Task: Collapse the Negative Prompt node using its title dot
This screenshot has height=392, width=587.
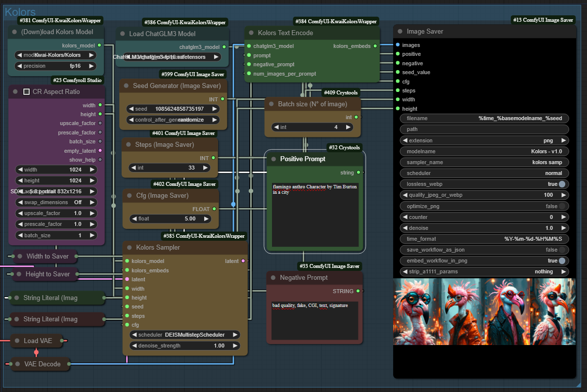Action: click(x=272, y=278)
